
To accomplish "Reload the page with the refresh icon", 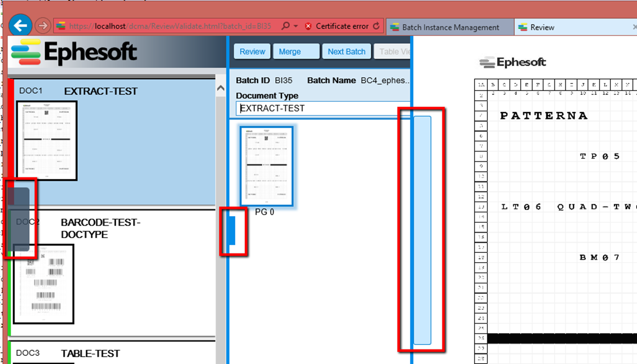I will (376, 26).
